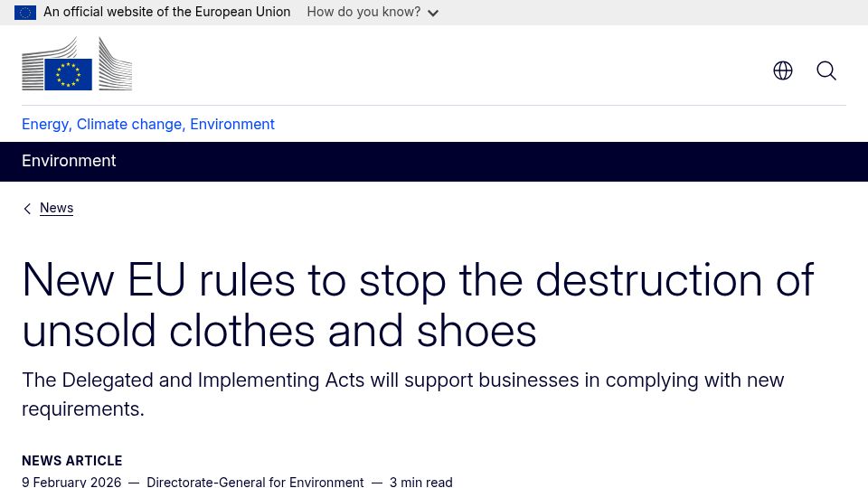This screenshot has height=488, width=868.
Task: Expand the 'How do you know?' dropdown
Action: [x=373, y=12]
